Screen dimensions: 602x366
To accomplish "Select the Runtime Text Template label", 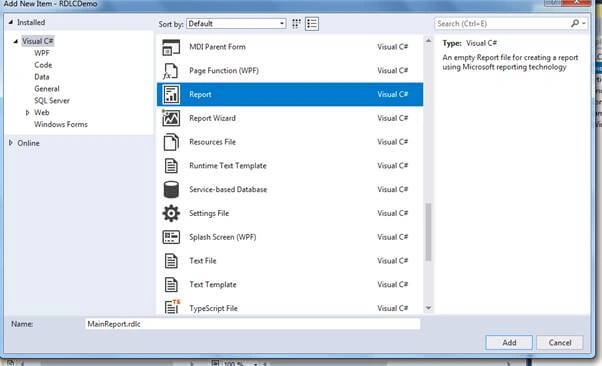I will pyautogui.click(x=228, y=166).
